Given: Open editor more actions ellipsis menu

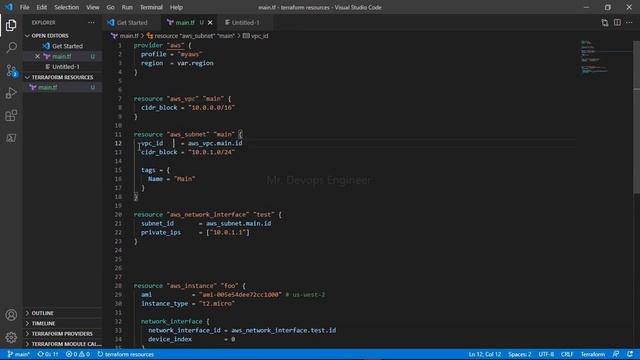Looking at the screenshot, I should [629, 22].
